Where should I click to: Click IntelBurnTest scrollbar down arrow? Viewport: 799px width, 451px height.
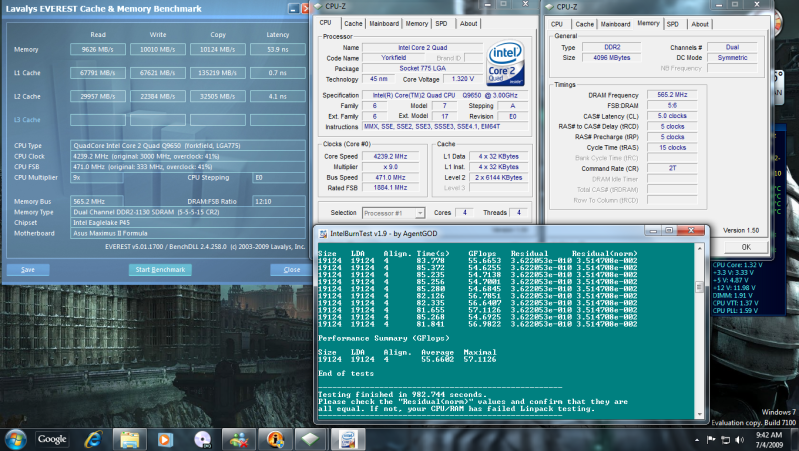[x=699, y=414]
